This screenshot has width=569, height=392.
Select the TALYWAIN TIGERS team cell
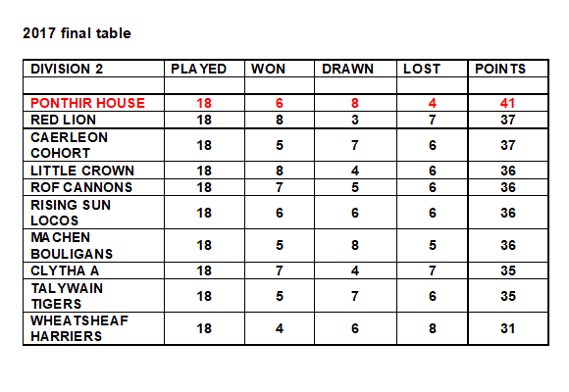pos(93,296)
